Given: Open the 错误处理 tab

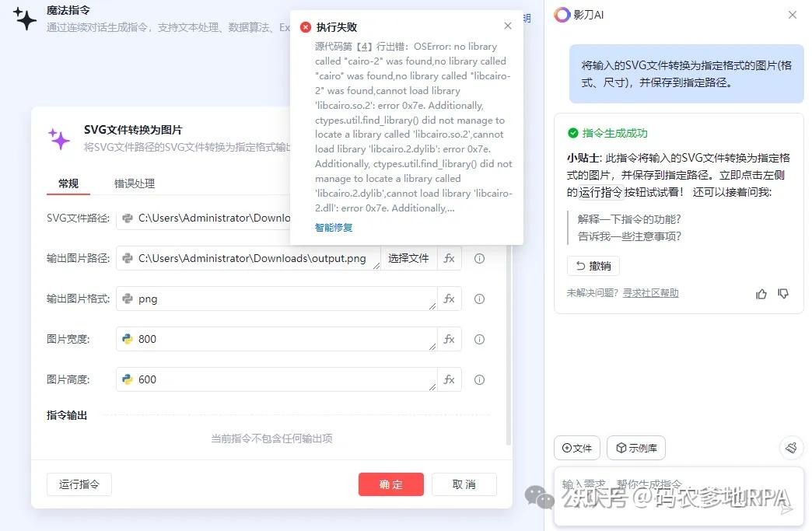Looking at the screenshot, I should [134, 183].
